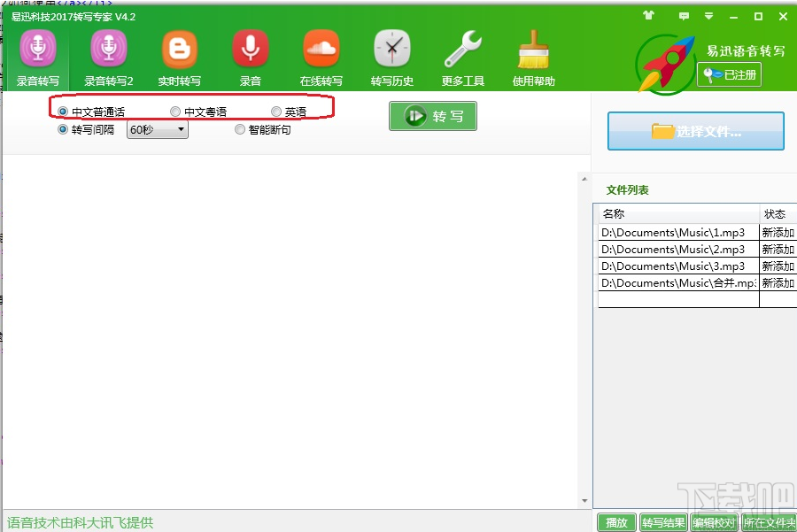Expand the 60秒 interval dropdown
This screenshot has width=797, height=532.
[x=158, y=129]
